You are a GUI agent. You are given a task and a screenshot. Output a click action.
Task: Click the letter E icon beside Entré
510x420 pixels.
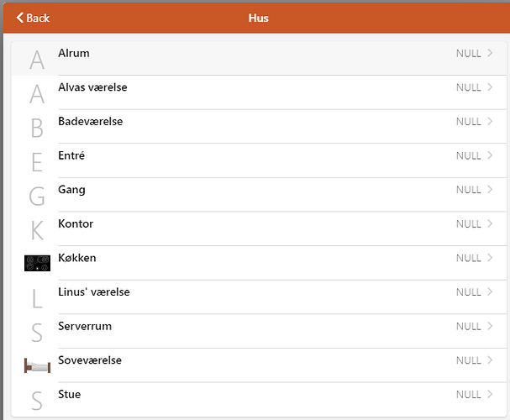[x=37, y=162]
